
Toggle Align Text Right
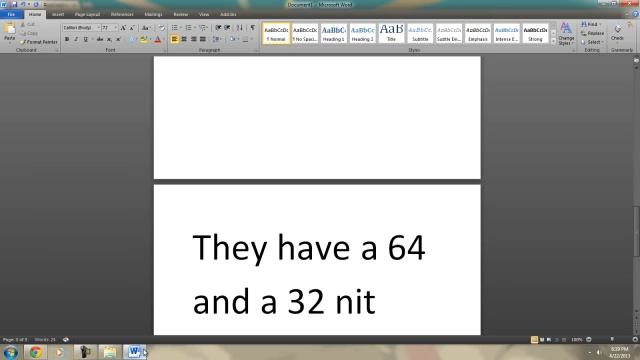point(193,39)
